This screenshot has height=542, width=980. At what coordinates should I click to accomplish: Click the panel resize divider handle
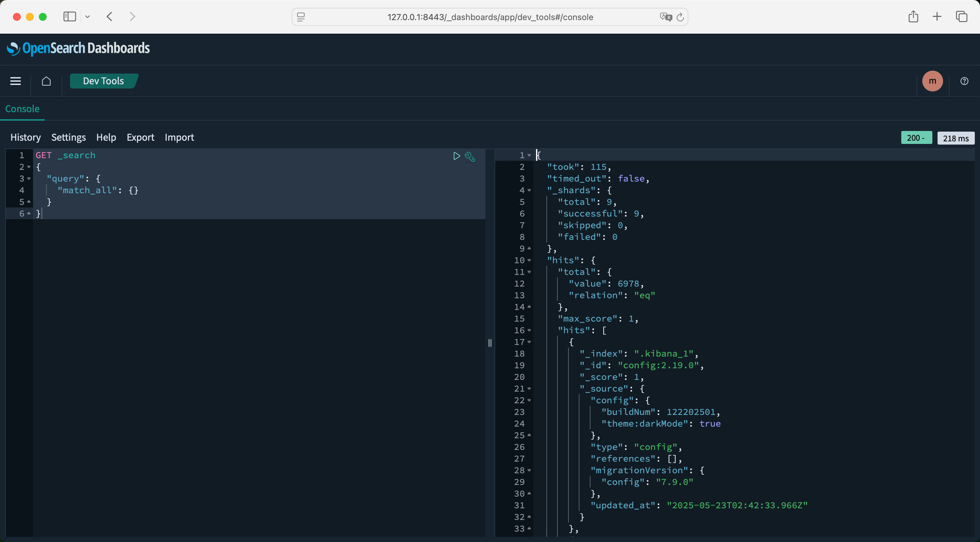pyautogui.click(x=490, y=343)
